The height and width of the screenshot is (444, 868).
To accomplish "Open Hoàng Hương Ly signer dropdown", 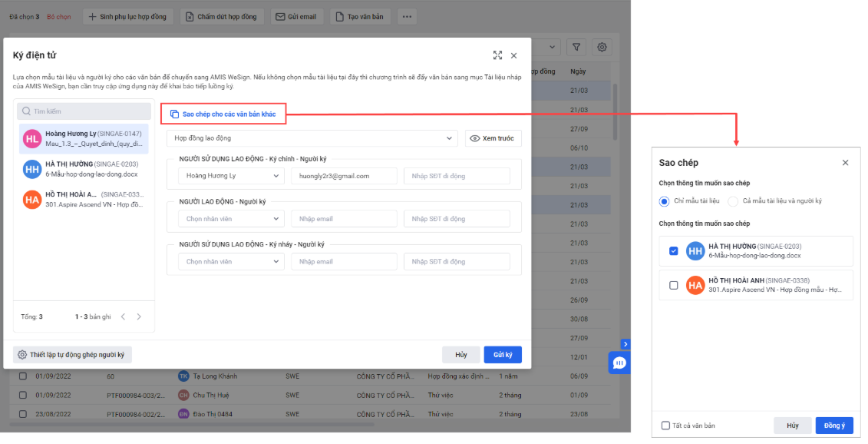I will (232, 176).
